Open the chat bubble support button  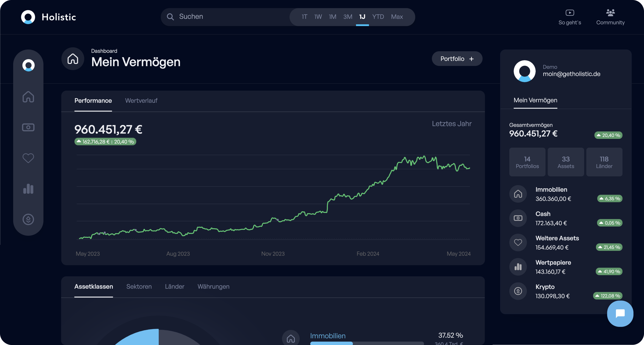(620, 314)
